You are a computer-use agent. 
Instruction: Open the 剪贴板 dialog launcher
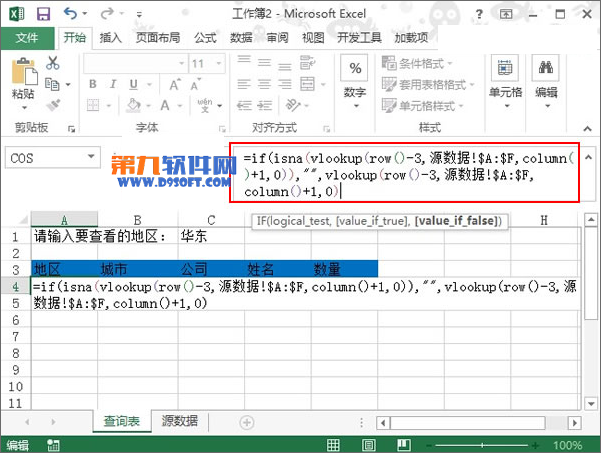(71, 129)
